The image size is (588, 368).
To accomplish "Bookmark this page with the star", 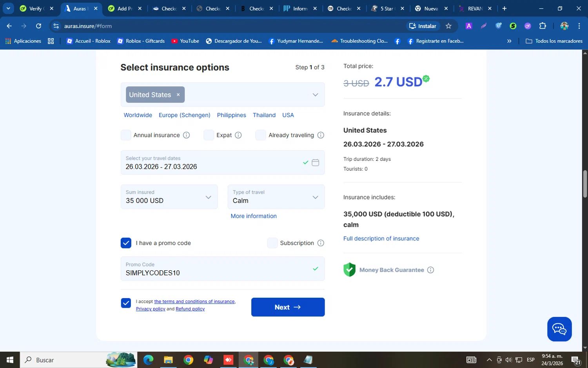I will point(448,26).
